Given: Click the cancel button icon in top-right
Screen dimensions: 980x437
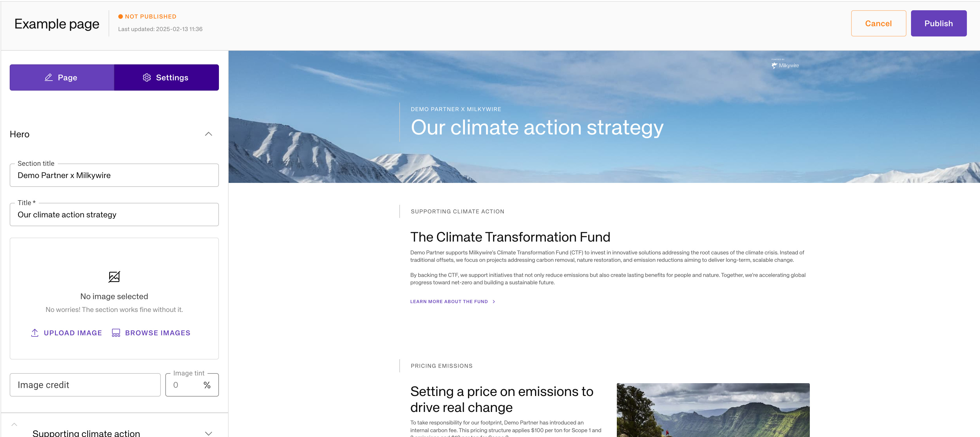Looking at the screenshot, I should pyautogui.click(x=878, y=23).
